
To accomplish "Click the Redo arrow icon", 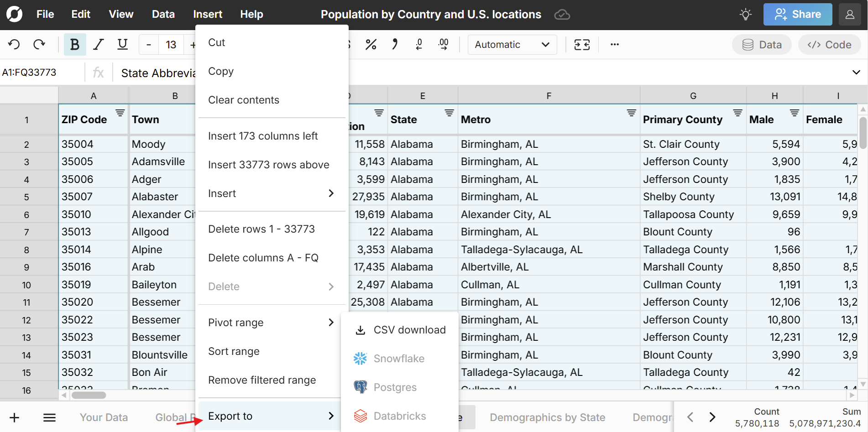I will tap(39, 44).
